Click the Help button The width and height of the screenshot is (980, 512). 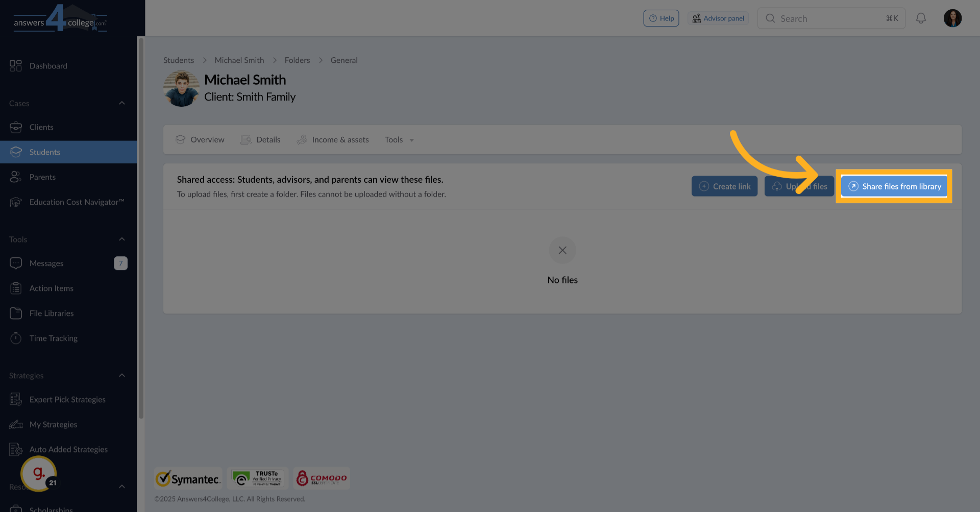click(661, 18)
